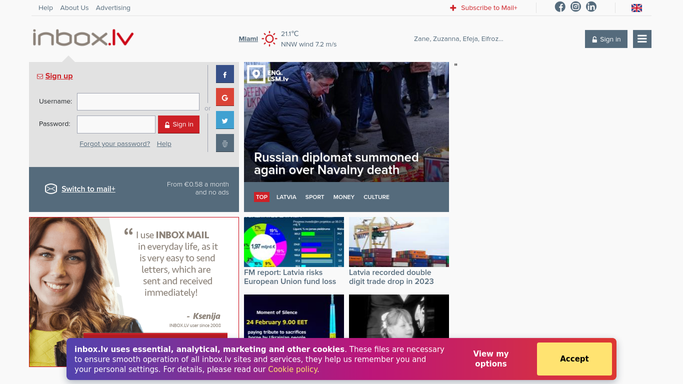
Task: Open the gray fingerprint sign-in icon
Action: 225,143
